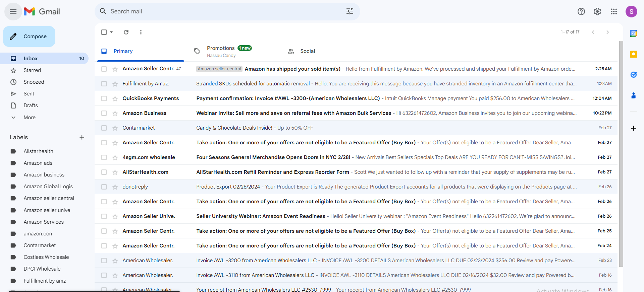Star the Contarmarket email

(115, 128)
